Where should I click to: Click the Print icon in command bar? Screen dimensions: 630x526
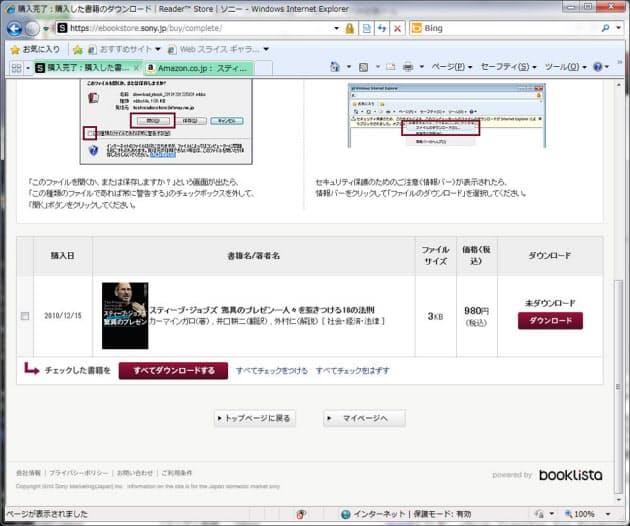tap(407, 68)
